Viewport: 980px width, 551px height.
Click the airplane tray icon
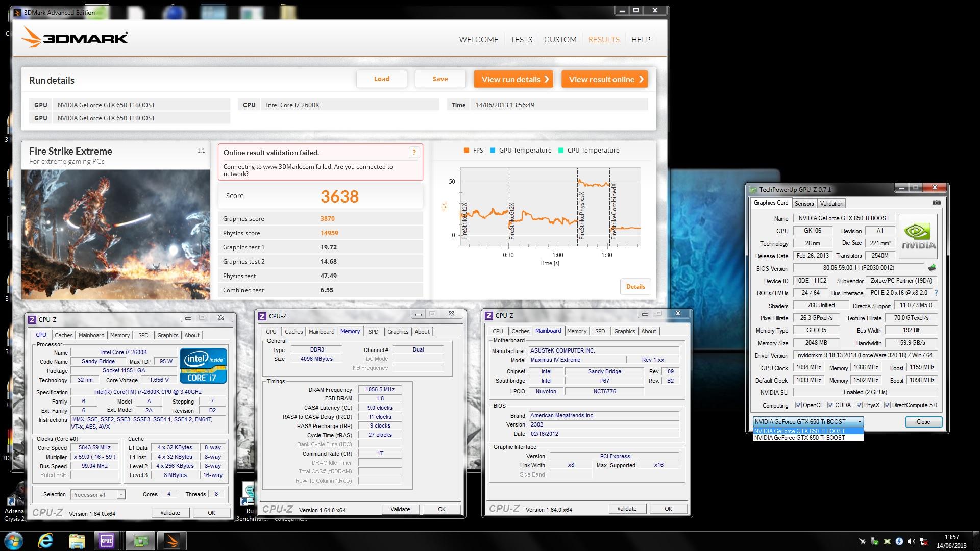tap(863, 541)
